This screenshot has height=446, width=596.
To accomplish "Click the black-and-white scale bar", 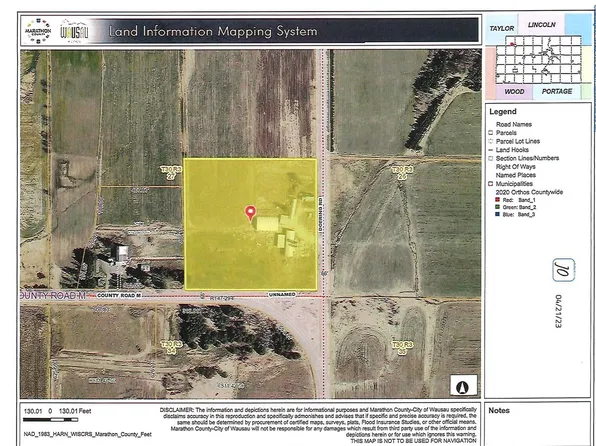I will 51,420.
